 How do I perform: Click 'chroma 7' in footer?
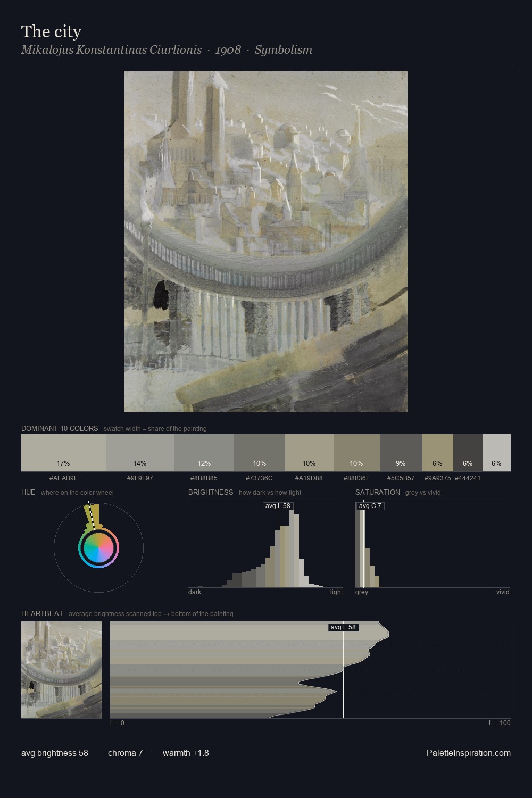coord(126,753)
